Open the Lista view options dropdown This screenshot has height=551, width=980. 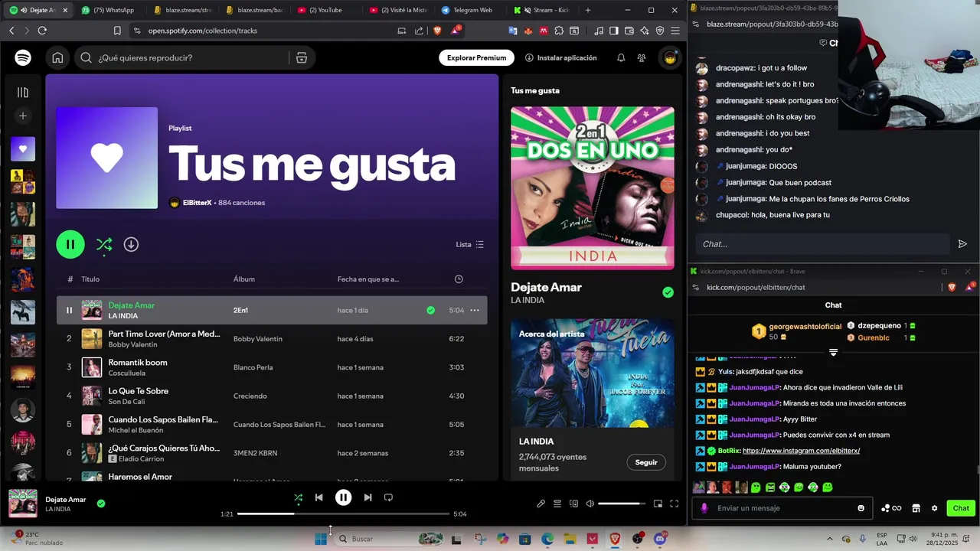coord(470,244)
